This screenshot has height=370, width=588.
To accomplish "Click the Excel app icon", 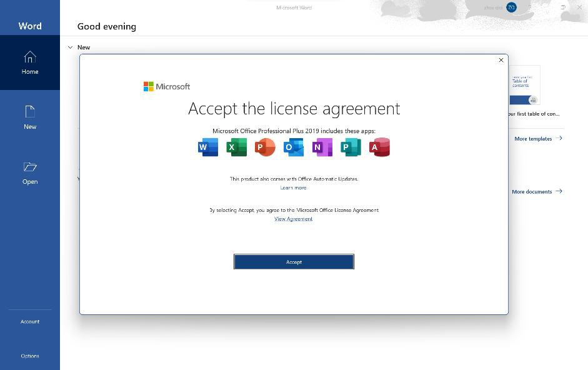I will [236, 147].
